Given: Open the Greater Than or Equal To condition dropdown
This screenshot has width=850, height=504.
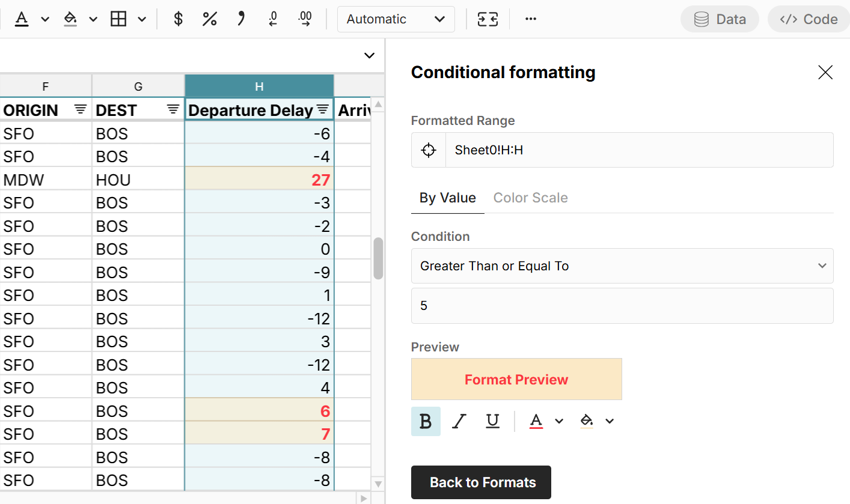Looking at the screenshot, I should coord(622,266).
